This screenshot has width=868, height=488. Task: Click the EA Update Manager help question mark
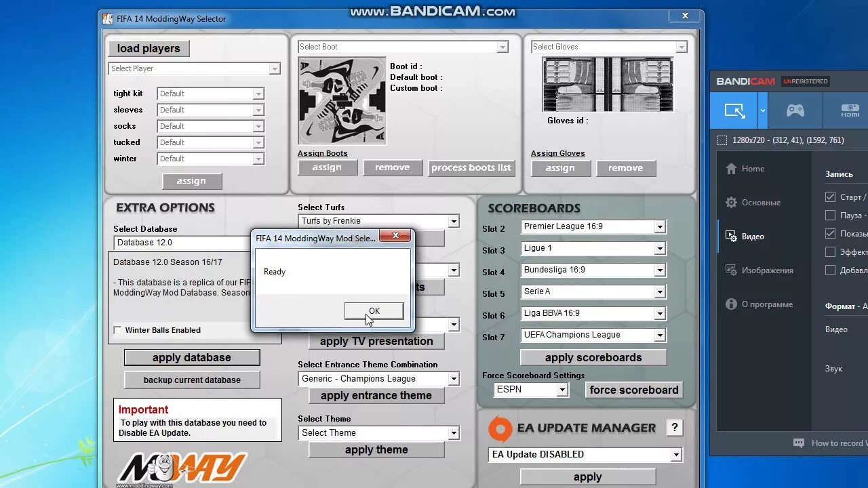tap(674, 428)
